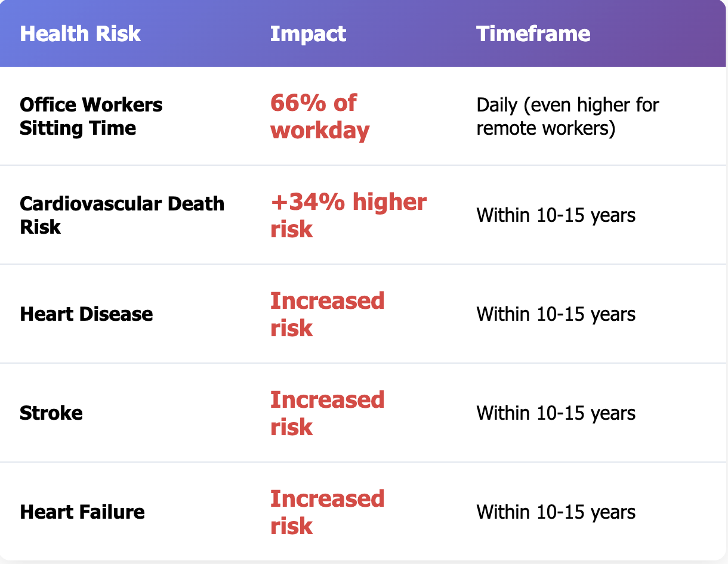Click Cardiovascular Death Risk row's timeframe cell

(x=556, y=215)
